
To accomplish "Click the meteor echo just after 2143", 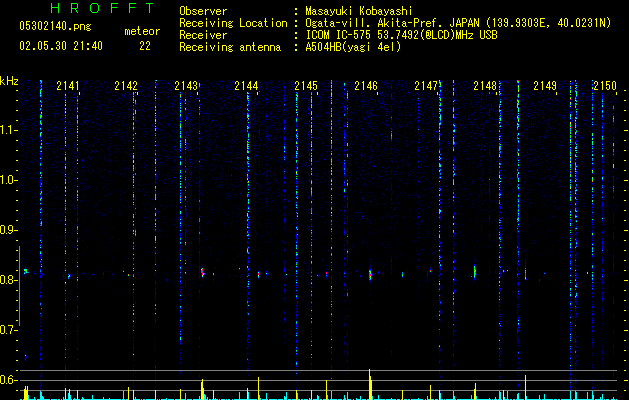I will [x=202, y=272].
